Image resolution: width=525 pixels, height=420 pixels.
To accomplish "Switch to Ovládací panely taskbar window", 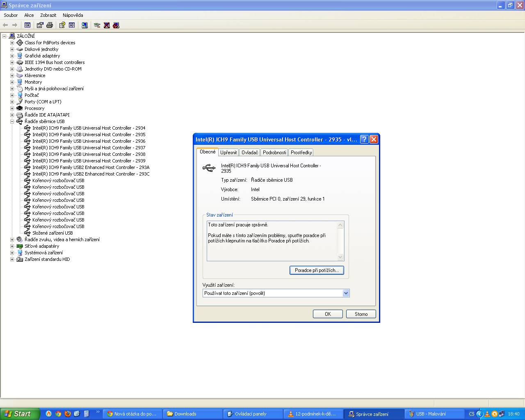I will [x=253, y=414].
